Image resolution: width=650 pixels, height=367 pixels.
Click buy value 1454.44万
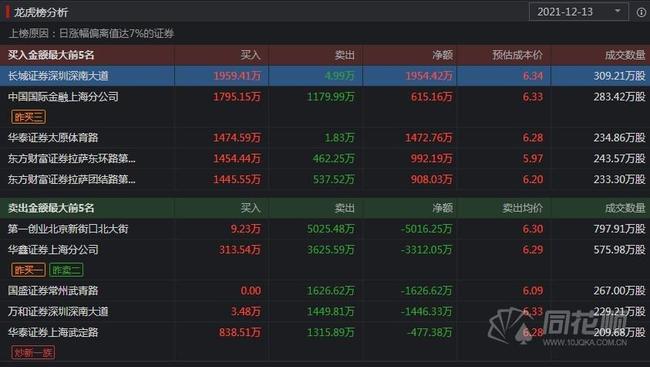[237, 158]
